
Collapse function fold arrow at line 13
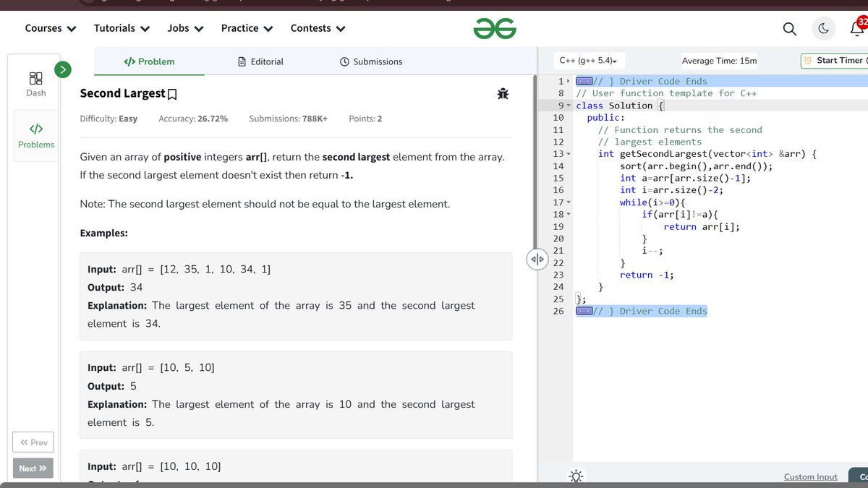click(x=569, y=154)
